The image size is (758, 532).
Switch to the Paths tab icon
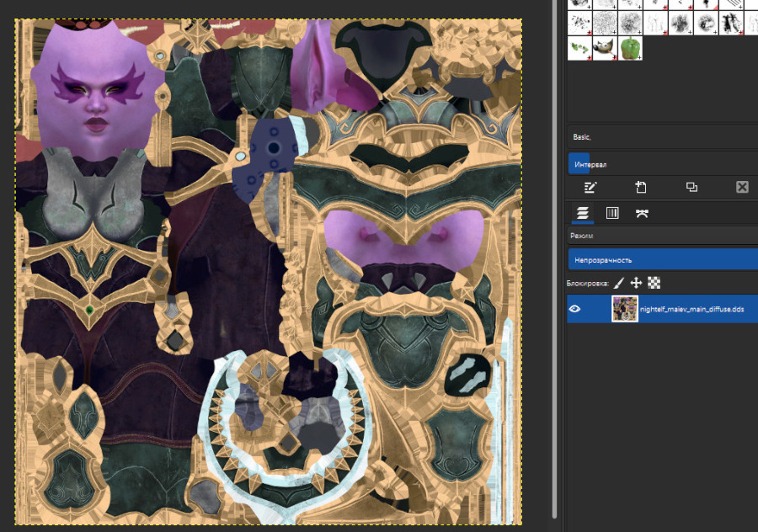(642, 213)
